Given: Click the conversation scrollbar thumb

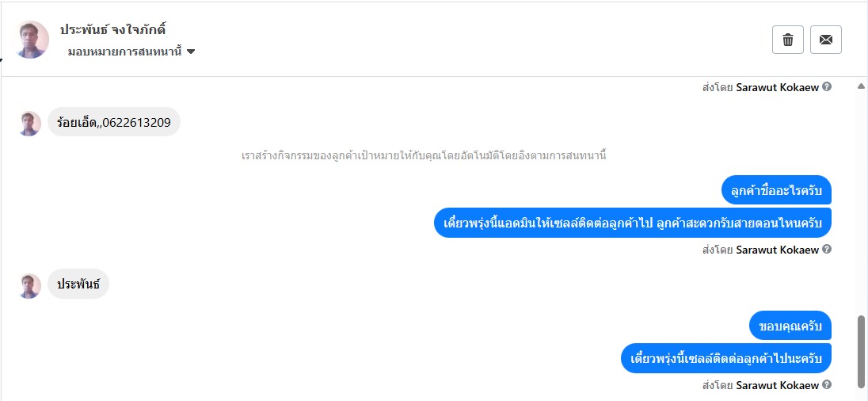Looking at the screenshot, I should coord(861,349).
